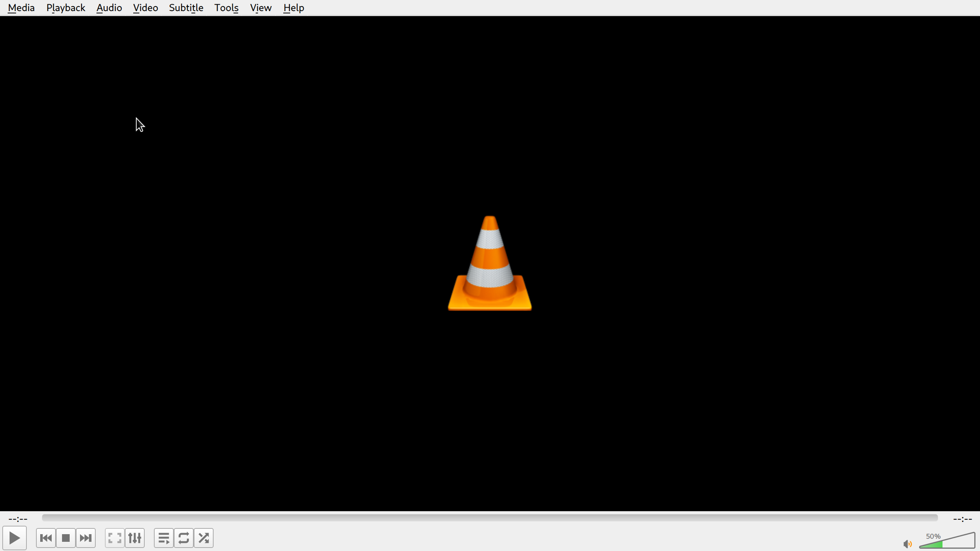
Task: Open extended settings and effects
Action: 135,538
